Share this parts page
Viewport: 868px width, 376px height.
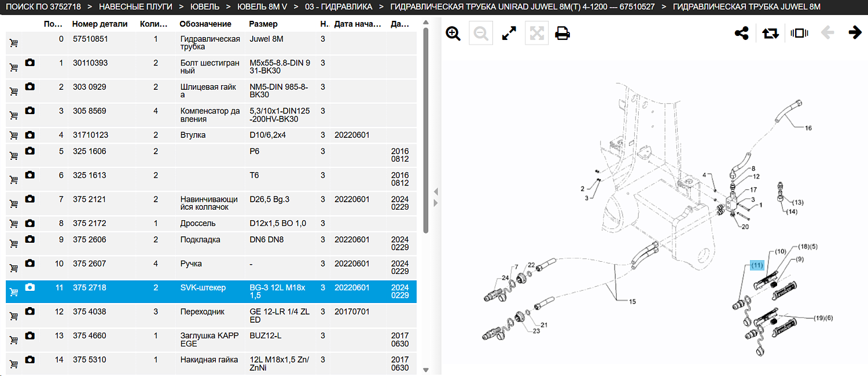pos(742,33)
